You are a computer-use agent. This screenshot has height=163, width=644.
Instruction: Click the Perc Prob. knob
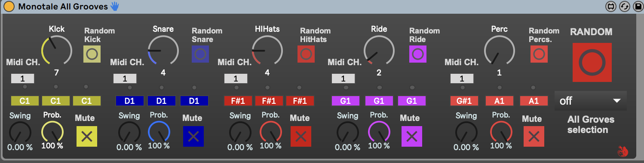click(x=501, y=132)
